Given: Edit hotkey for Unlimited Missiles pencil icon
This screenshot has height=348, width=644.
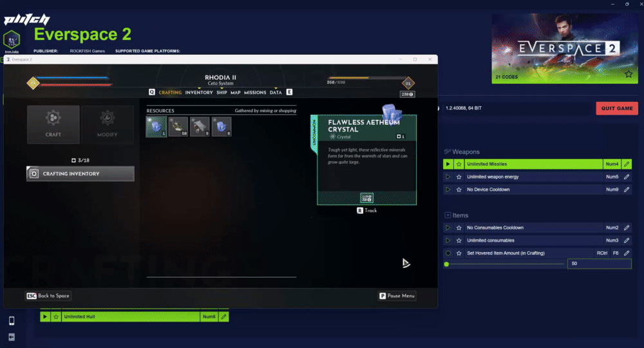Looking at the screenshot, I should point(627,164).
